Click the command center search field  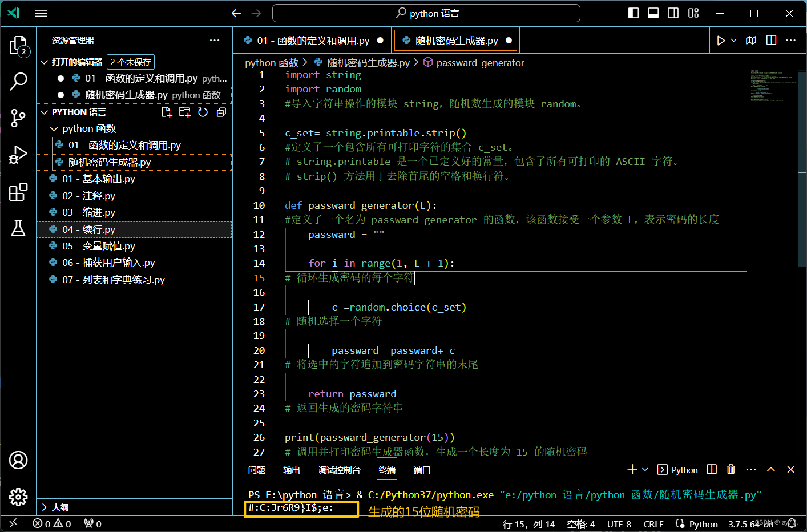pyautogui.click(x=426, y=13)
